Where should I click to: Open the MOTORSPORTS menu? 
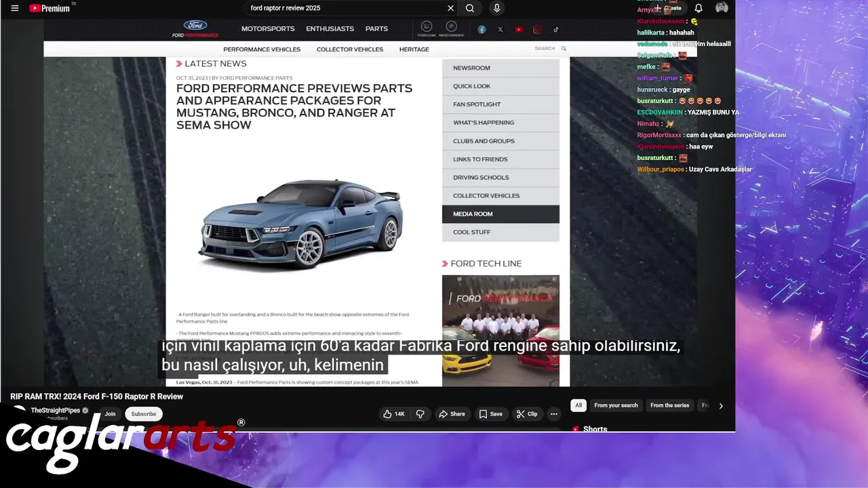268,29
